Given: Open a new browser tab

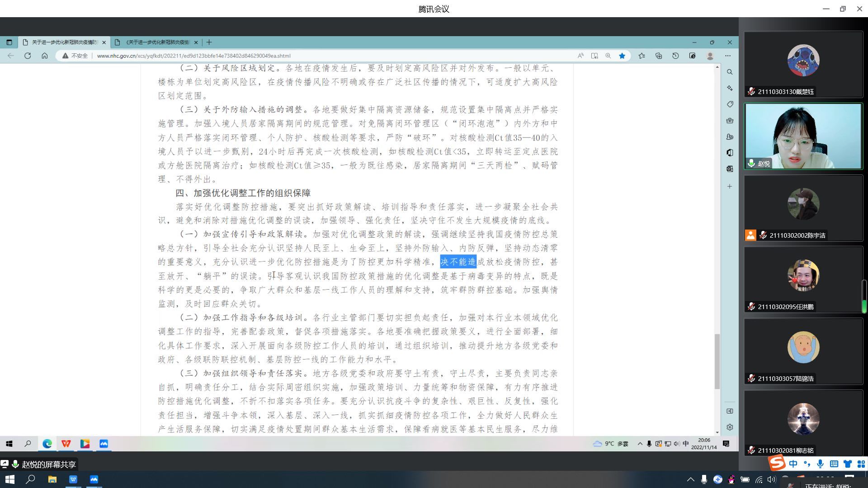Looking at the screenshot, I should 209,42.
